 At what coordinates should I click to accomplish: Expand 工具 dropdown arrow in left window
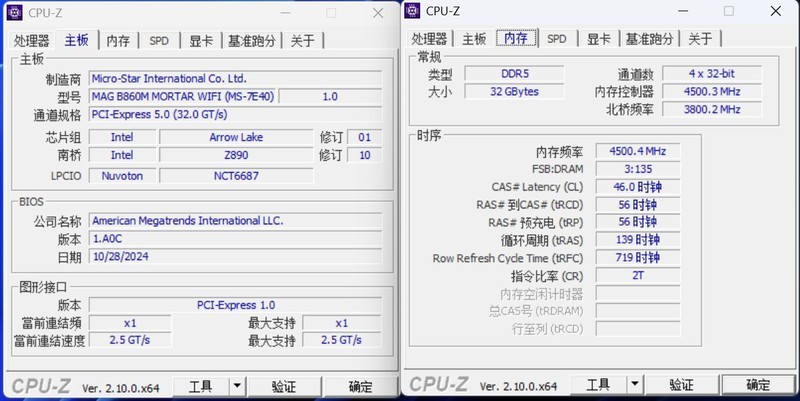pyautogui.click(x=237, y=387)
